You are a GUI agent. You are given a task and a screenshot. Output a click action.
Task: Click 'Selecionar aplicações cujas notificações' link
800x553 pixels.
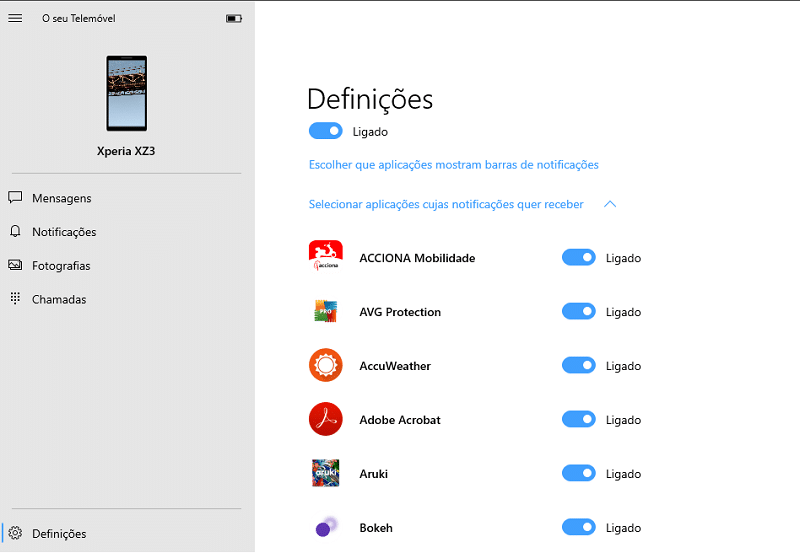point(446,204)
